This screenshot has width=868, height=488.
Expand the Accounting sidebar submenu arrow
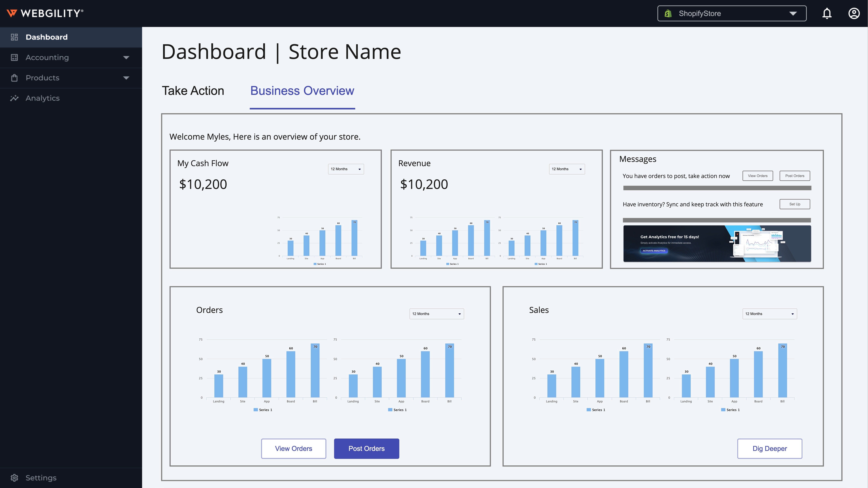126,58
